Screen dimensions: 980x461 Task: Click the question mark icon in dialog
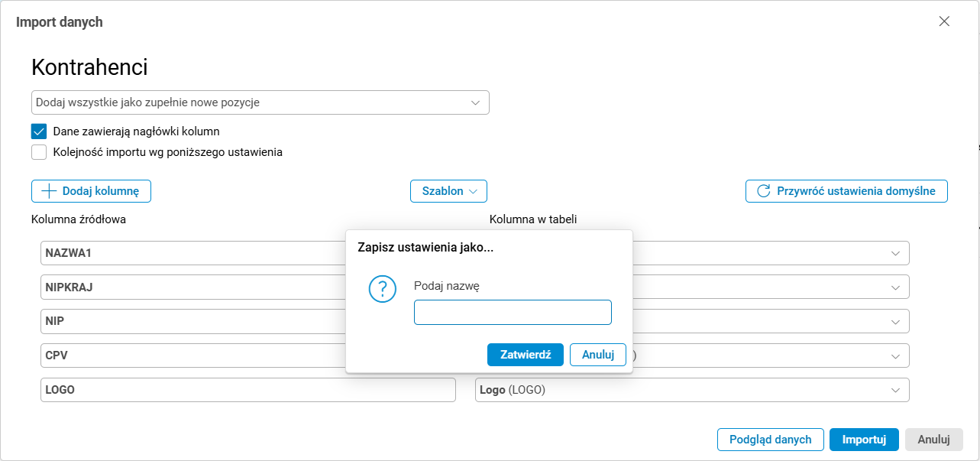tap(382, 290)
